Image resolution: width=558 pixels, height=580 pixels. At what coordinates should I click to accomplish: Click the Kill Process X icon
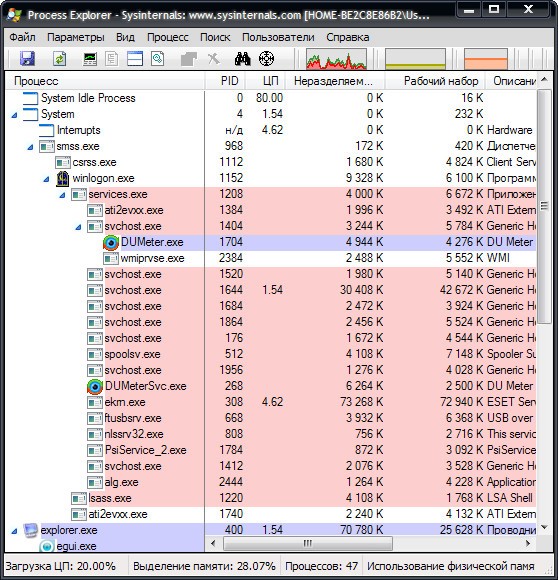coord(213,58)
